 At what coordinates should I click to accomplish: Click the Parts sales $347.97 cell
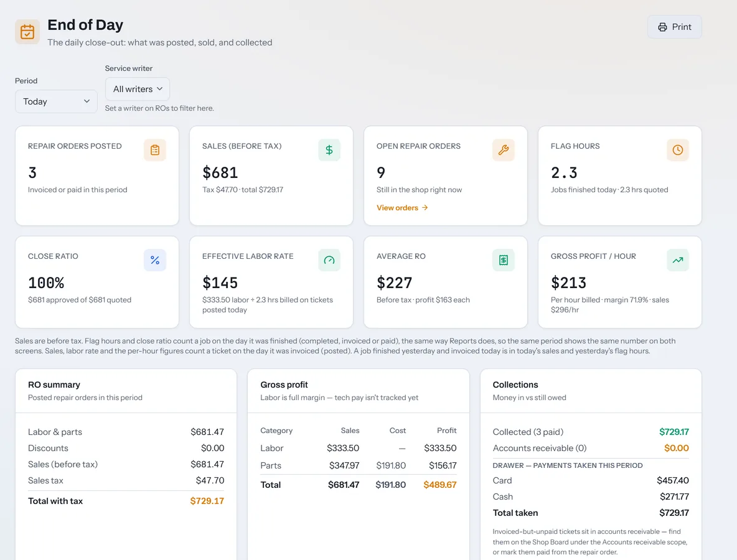click(344, 465)
